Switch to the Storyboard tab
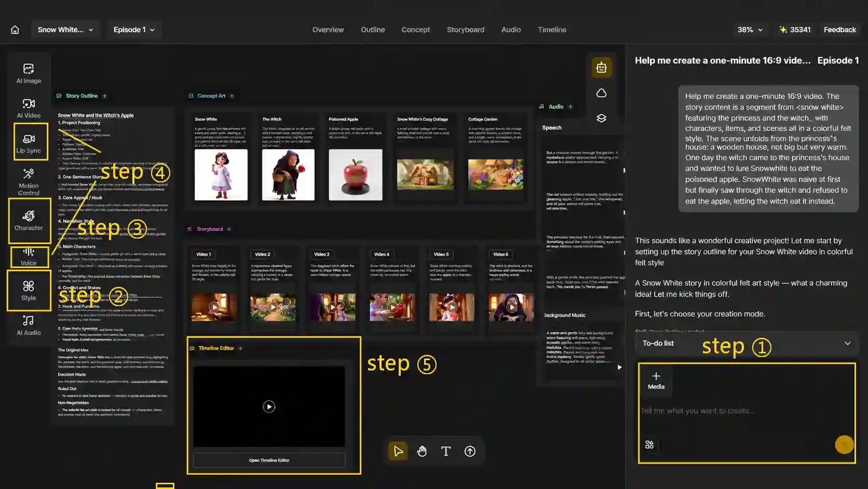The image size is (868, 489). [x=466, y=30]
